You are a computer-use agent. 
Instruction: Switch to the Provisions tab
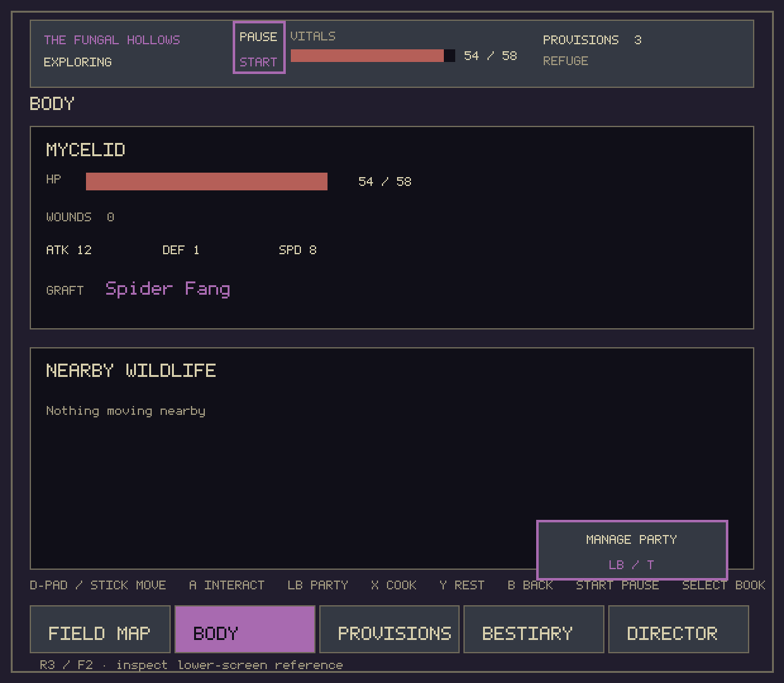(x=389, y=629)
